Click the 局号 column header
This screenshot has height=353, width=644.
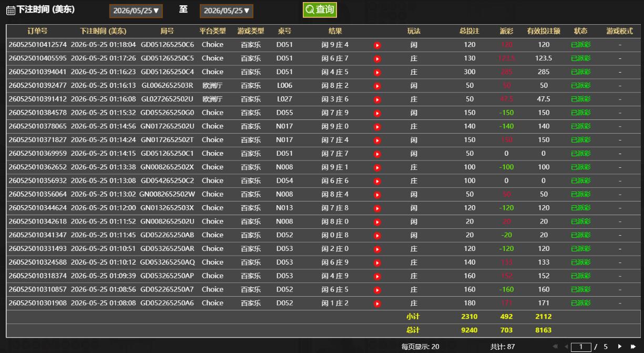(x=167, y=31)
